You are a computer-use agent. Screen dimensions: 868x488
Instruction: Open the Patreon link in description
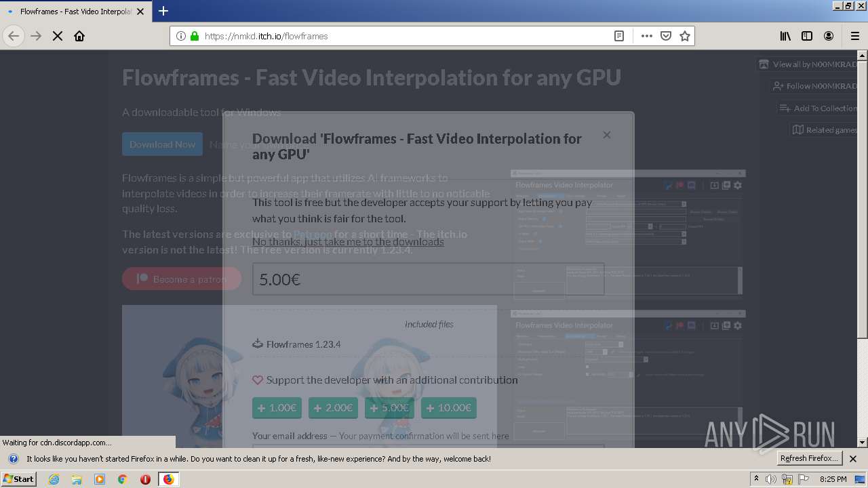(x=313, y=234)
